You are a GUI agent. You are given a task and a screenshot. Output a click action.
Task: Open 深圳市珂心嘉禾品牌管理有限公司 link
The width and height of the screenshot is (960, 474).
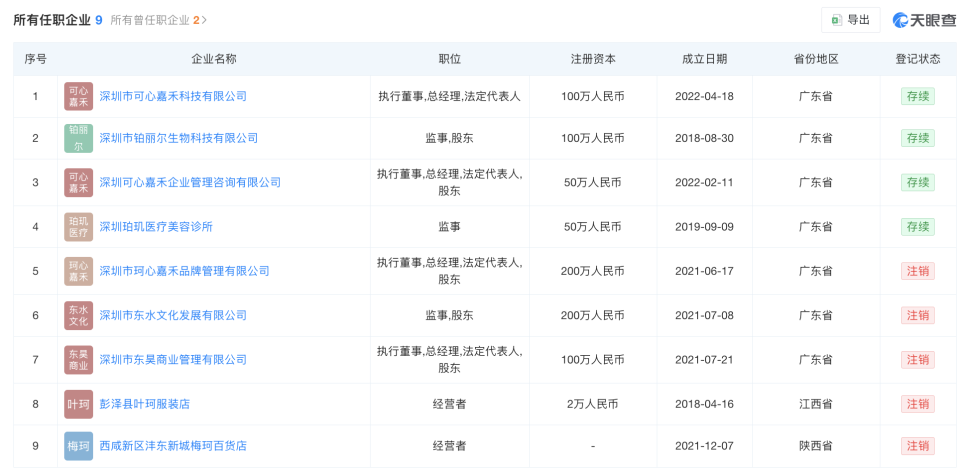(x=184, y=271)
